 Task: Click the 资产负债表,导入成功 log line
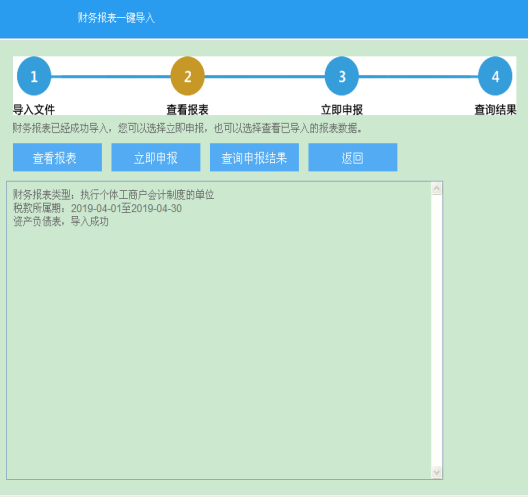[61, 222]
